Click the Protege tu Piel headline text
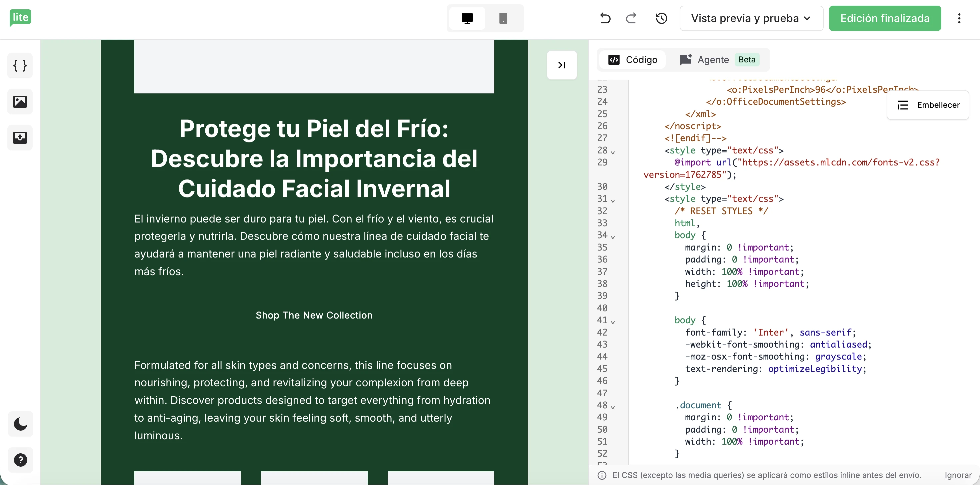This screenshot has width=980, height=485. tap(314, 158)
